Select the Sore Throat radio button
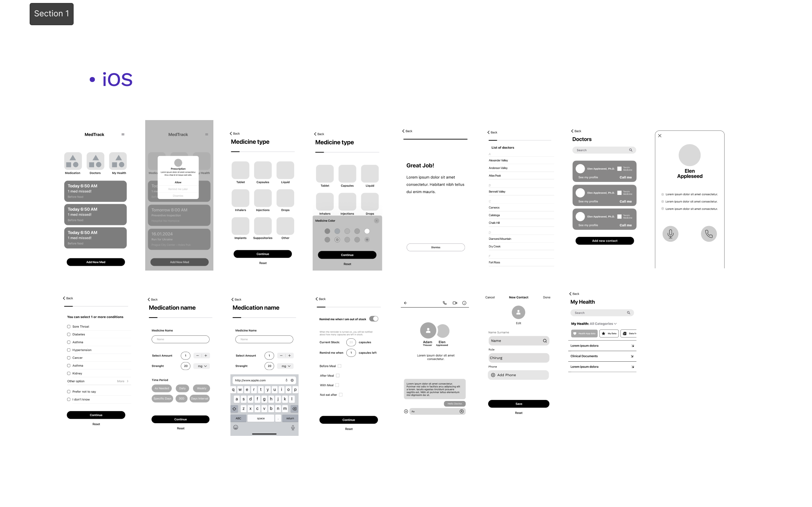Viewport: 812px width, 507px height. tap(68, 327)
